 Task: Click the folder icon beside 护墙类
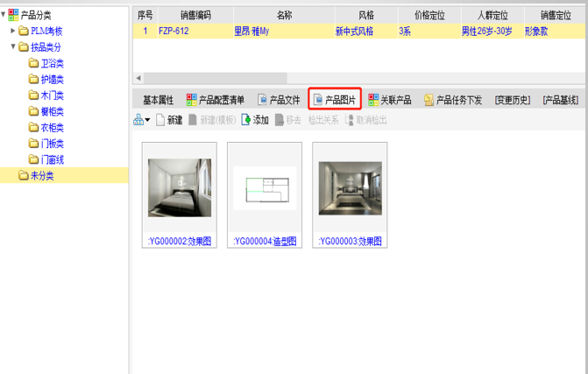coord(34,79)
